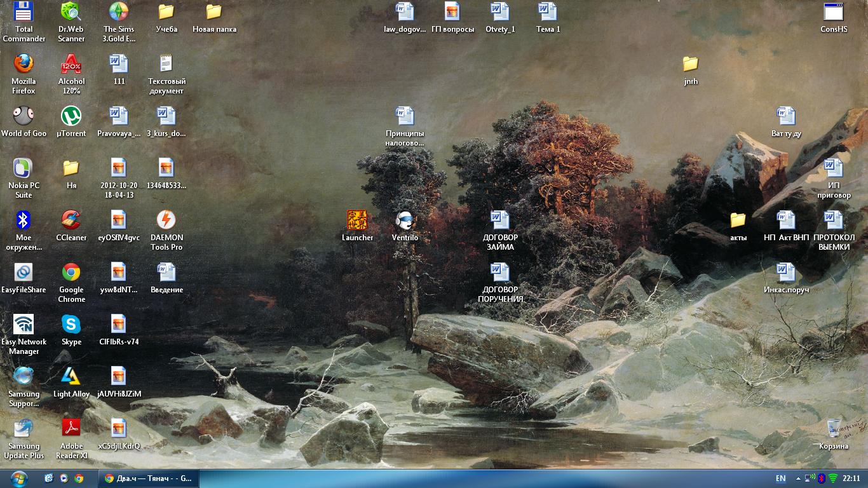Viewport: 868px width, 488px height.
Task: Select the World of Goo game icon
Action: click(x=24, y=121)
